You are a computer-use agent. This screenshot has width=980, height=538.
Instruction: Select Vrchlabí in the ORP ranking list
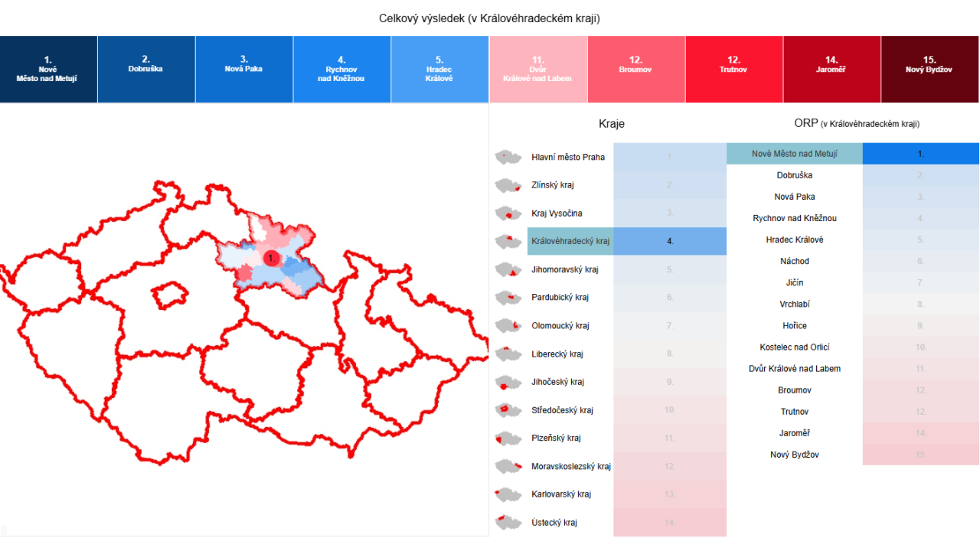(794, 305)
